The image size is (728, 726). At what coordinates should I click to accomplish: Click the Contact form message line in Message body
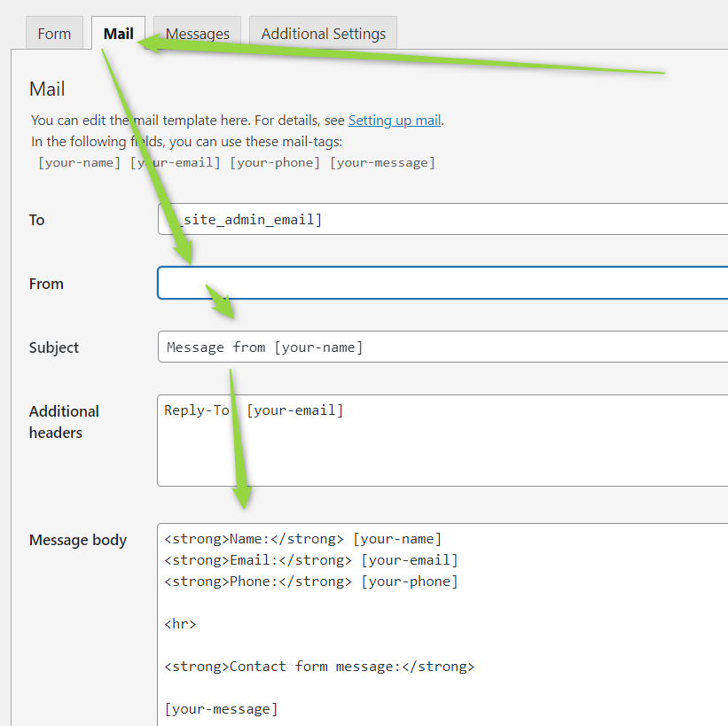pos(319,667)
